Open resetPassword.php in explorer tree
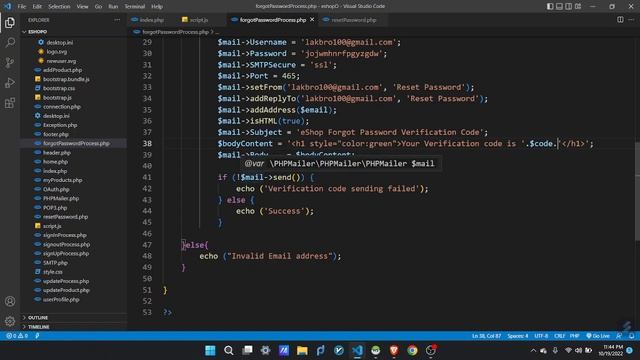Image resolution: width=640 pixels, height=360 pixels. (65, 217)
